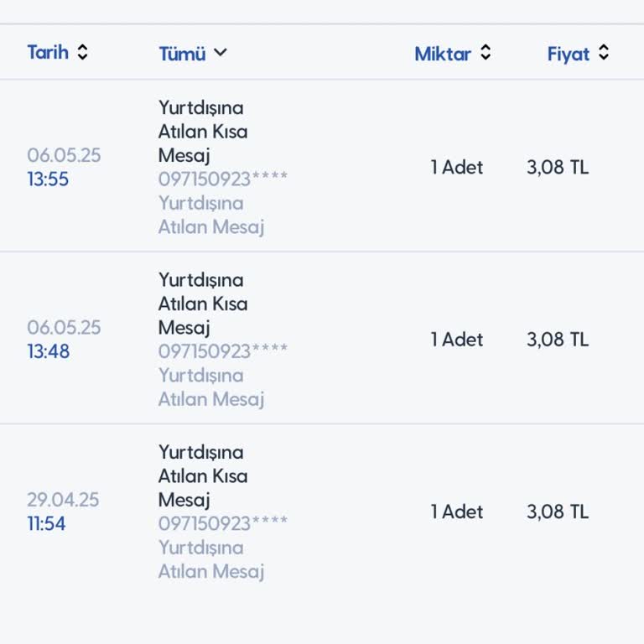The image size is (644, 644).
Task: Click the 13:55 timestamp
Action: coord(48,179)
